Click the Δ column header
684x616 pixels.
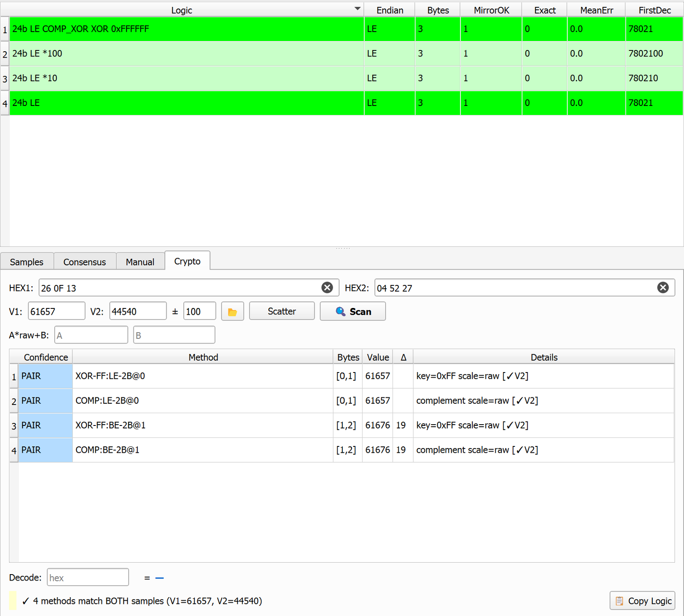[x=403, y=357]
